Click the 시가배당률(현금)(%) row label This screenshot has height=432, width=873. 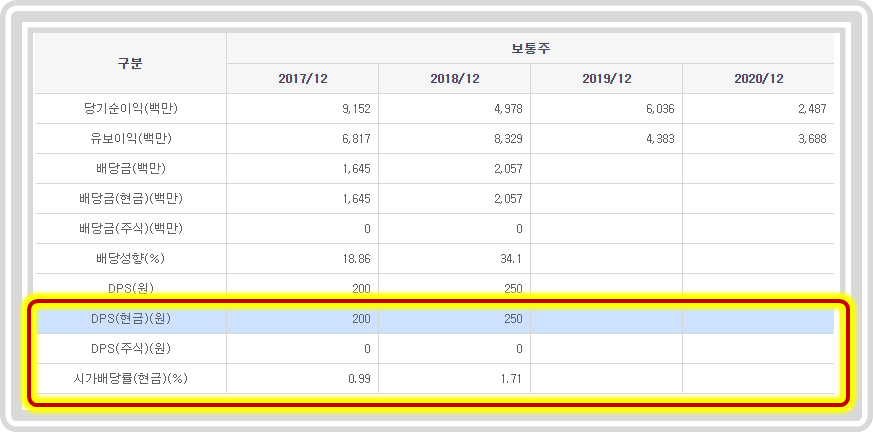click(130, 379)
